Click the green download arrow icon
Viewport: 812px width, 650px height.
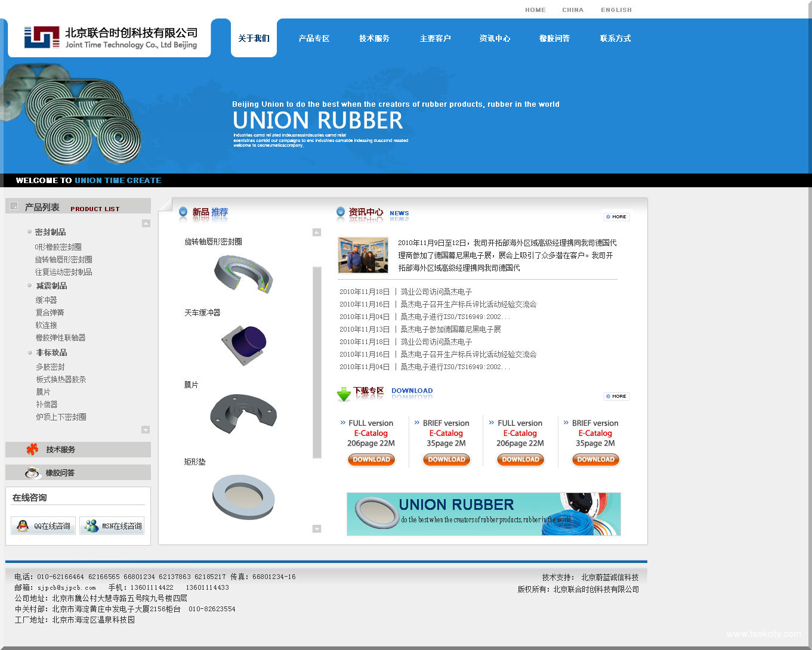[344, 394]
